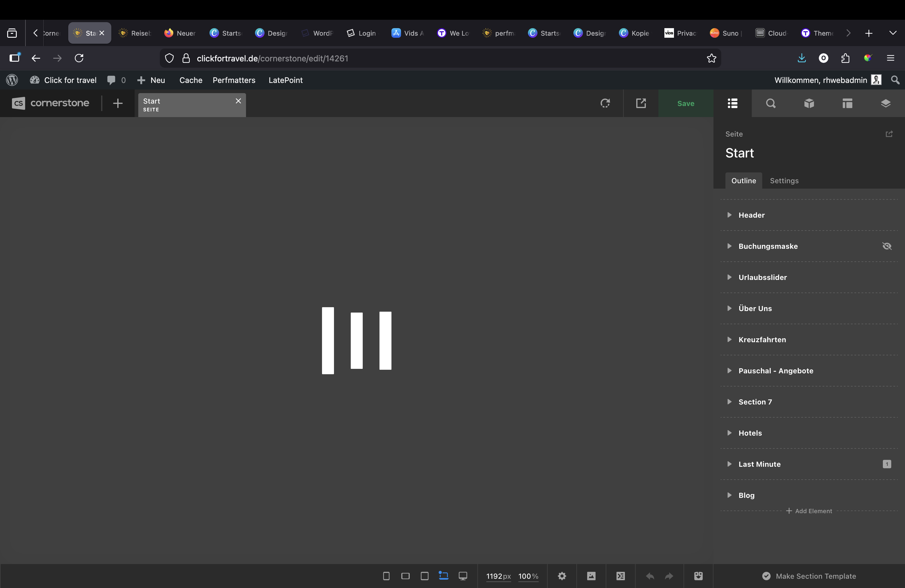Expand the Kreuzfahrten section
Image resolution: width=905 pixels, height=588 pixels.
(x=729, y=340)
